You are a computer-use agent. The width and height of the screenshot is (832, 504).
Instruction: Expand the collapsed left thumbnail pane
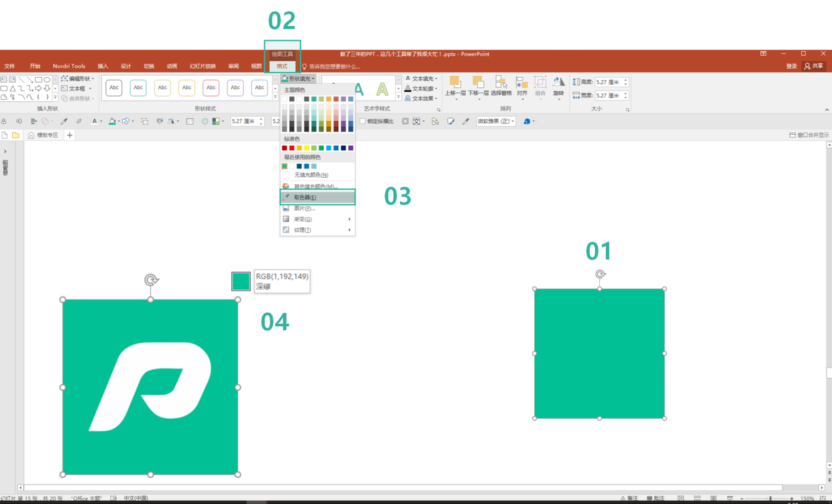point(5,152)
